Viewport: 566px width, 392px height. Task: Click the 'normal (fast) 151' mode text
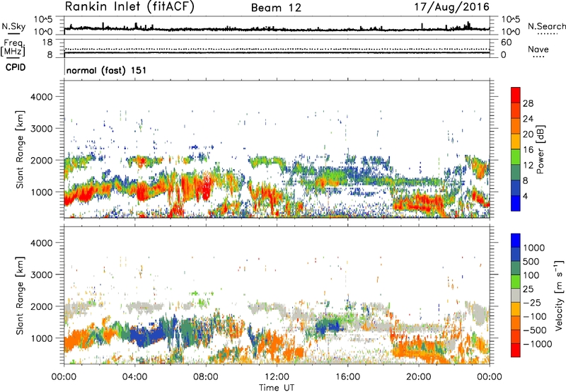click(x=107, y=70)
